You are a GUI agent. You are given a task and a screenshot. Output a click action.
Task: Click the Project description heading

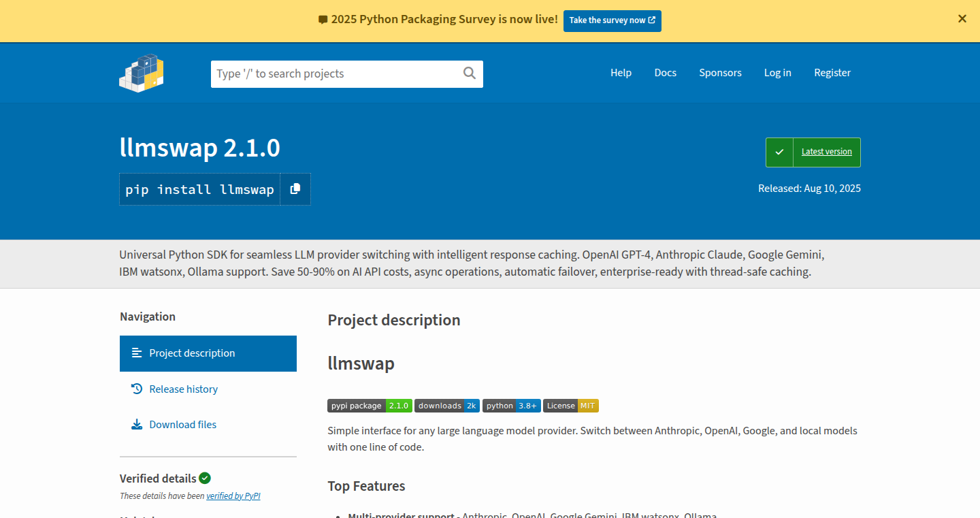point(394,320)
